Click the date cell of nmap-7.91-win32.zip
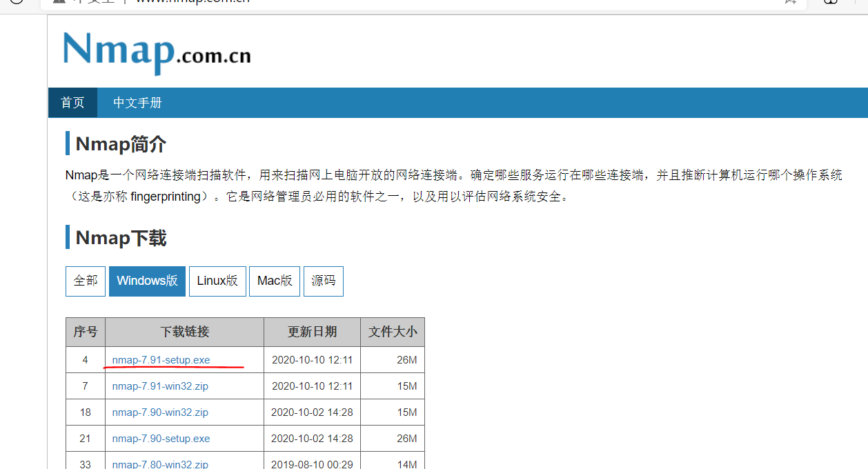868x469 pixels. [312, 386]
